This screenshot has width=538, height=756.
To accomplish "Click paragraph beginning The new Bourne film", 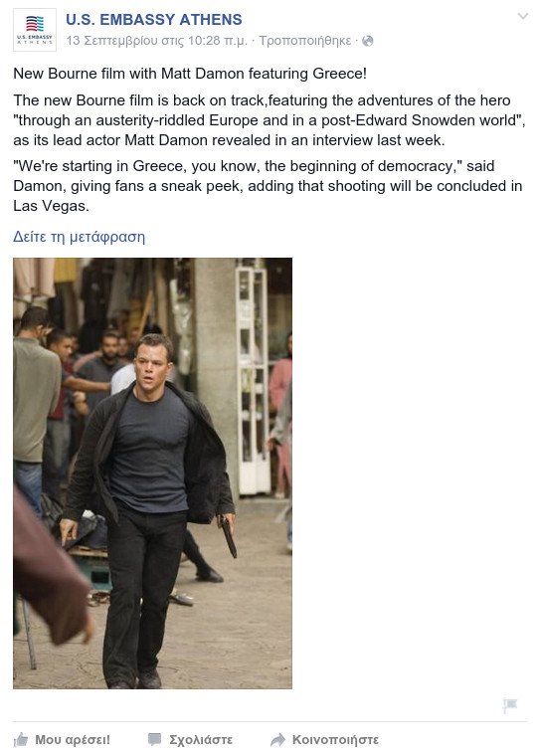I will click(269, 120).
